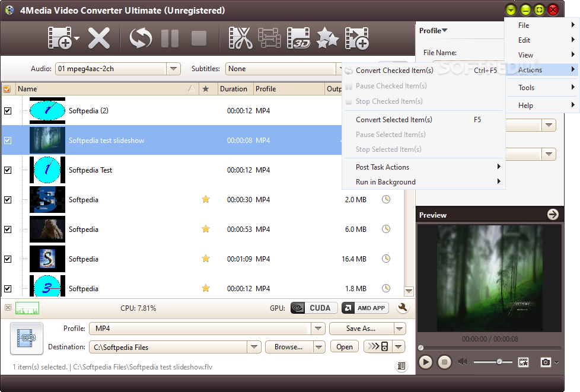Open the Tools menu
The image size is (580, 392).
(541, 88)
